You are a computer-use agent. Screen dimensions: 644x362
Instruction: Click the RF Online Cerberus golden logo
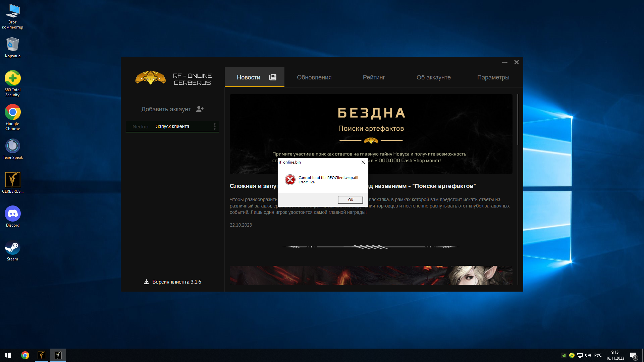pos(150,78)
